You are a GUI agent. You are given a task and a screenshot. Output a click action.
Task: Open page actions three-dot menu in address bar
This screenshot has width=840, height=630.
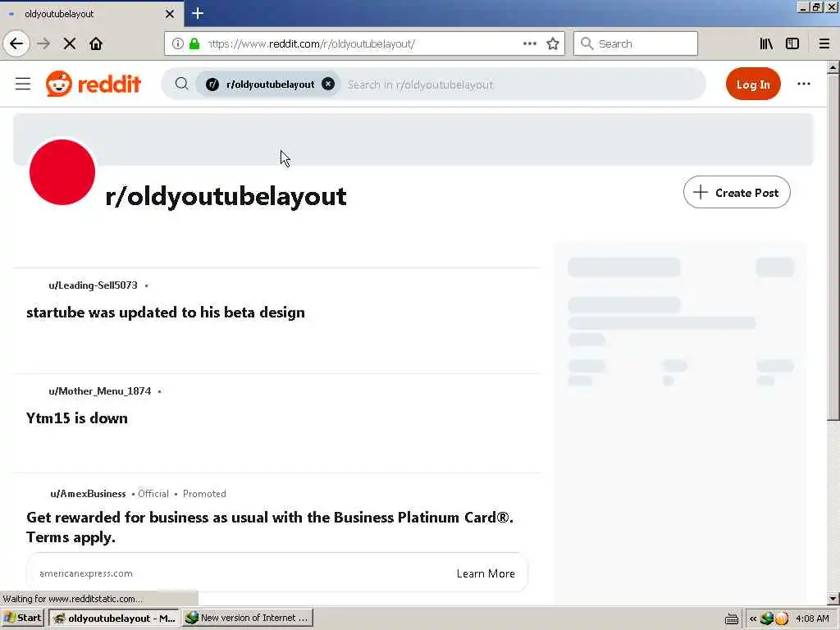point(530,43)
